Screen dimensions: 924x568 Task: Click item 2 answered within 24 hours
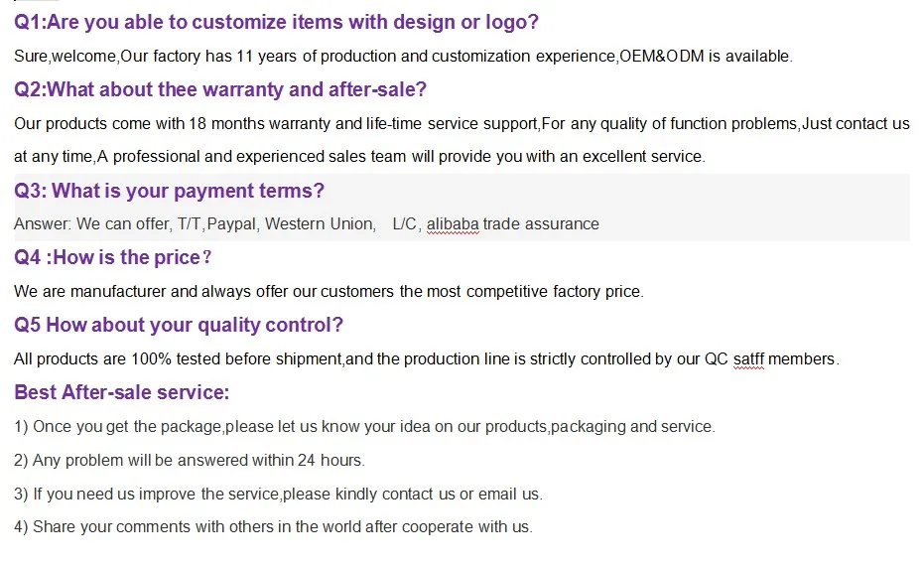[x=190, y=460]
